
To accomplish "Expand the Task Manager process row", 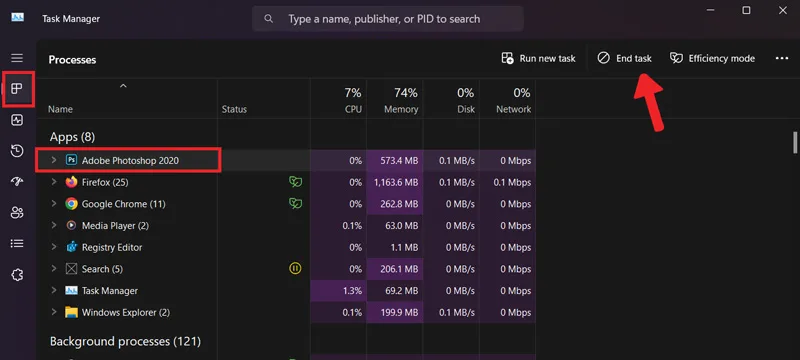I will click(x=54, y=290).
